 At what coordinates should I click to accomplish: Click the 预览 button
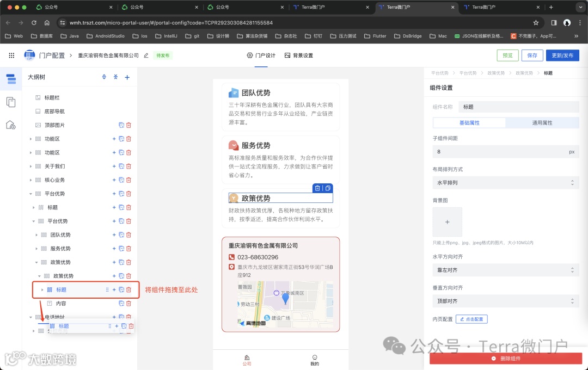(507, 55)
